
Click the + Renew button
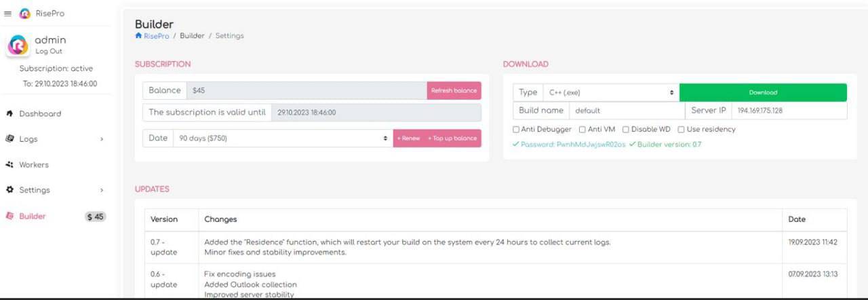click(408, 138)
